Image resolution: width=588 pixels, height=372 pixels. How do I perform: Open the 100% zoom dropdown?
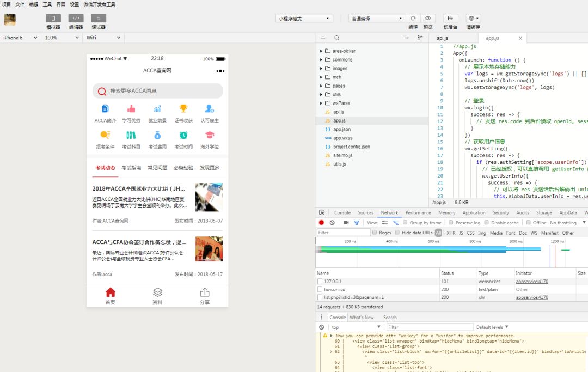pyautogui.click(x=62, y=38)
